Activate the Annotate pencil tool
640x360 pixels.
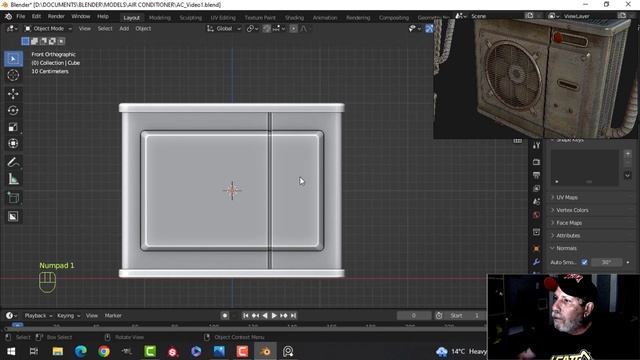(x=13, y=162)
